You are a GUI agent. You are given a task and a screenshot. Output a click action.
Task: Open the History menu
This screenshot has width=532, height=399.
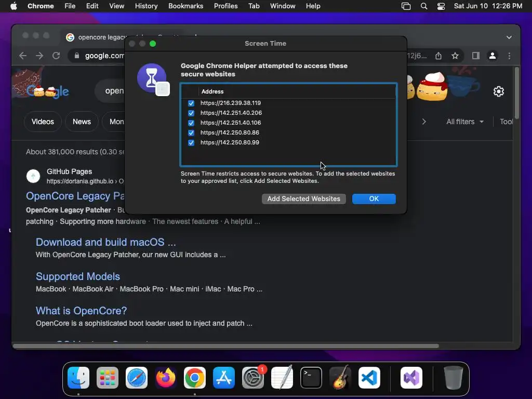click(x=146, y=6)
